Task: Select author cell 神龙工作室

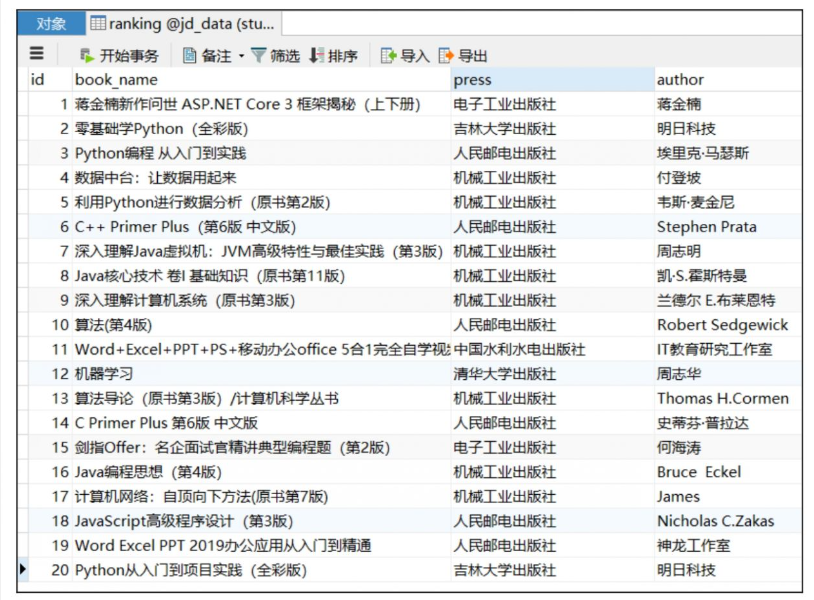Action: click(x=728, y=546)
